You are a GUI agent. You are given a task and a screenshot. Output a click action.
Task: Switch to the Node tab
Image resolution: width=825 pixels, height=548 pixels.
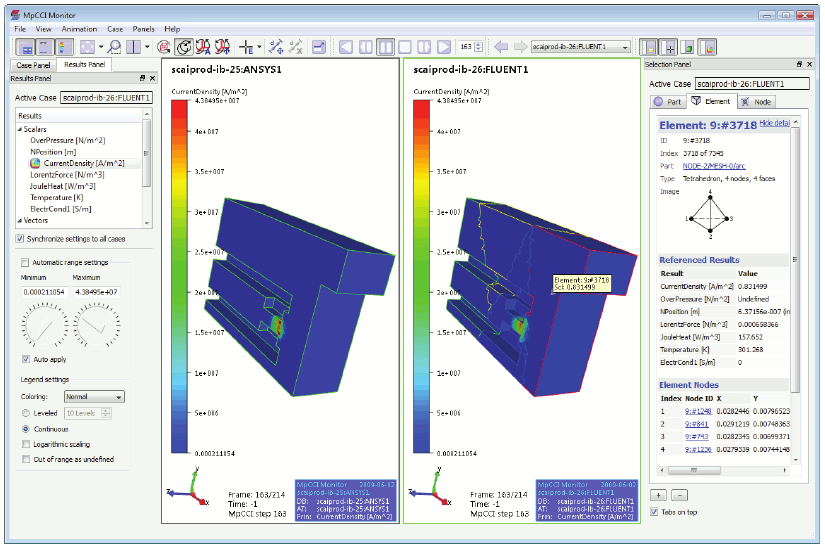(756, 102)
